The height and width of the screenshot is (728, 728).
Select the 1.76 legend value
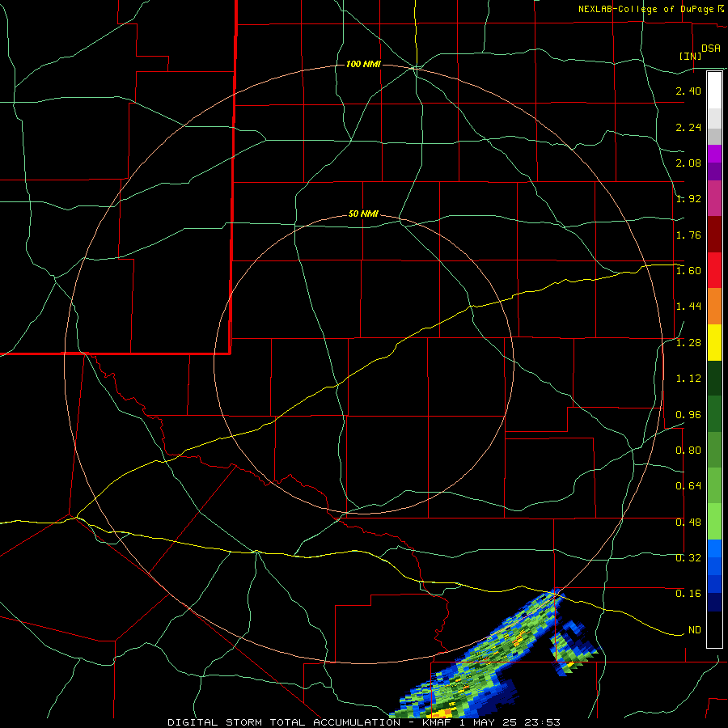coord(688,235)
